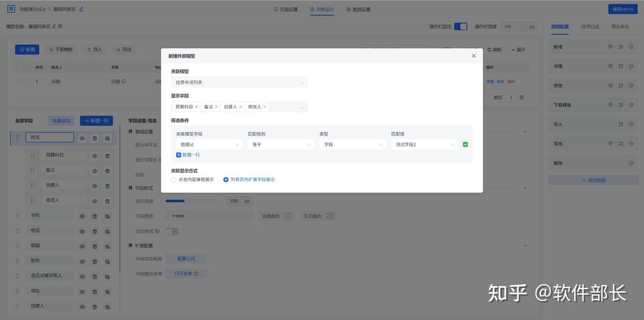
Task: Toggle visibility of 是否关键决策人 field
Action: [82, 276]
